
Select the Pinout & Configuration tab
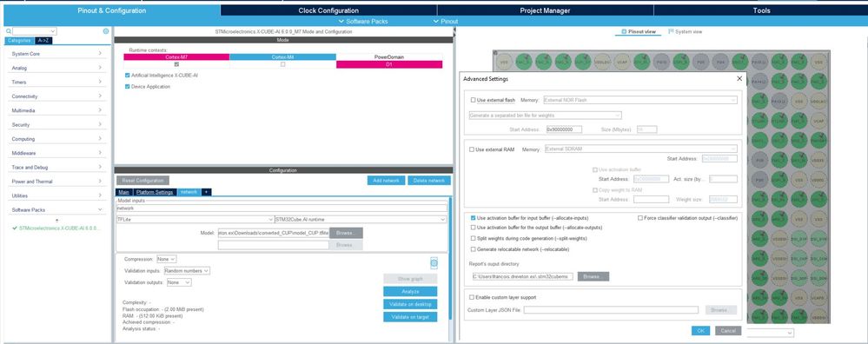[112, 10]
